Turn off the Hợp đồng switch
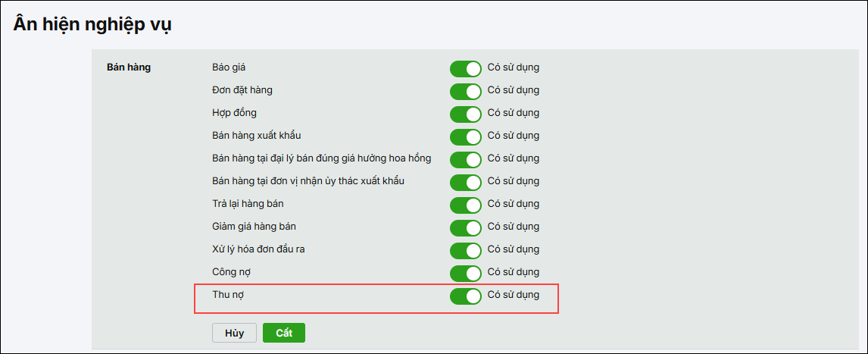 [x=466, y=114]
